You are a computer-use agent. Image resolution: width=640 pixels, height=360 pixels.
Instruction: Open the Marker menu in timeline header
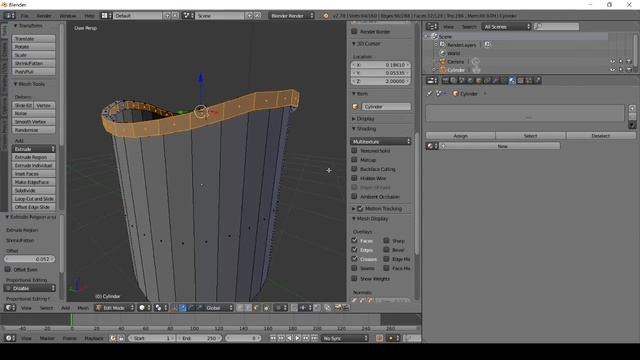pos(47,338)
